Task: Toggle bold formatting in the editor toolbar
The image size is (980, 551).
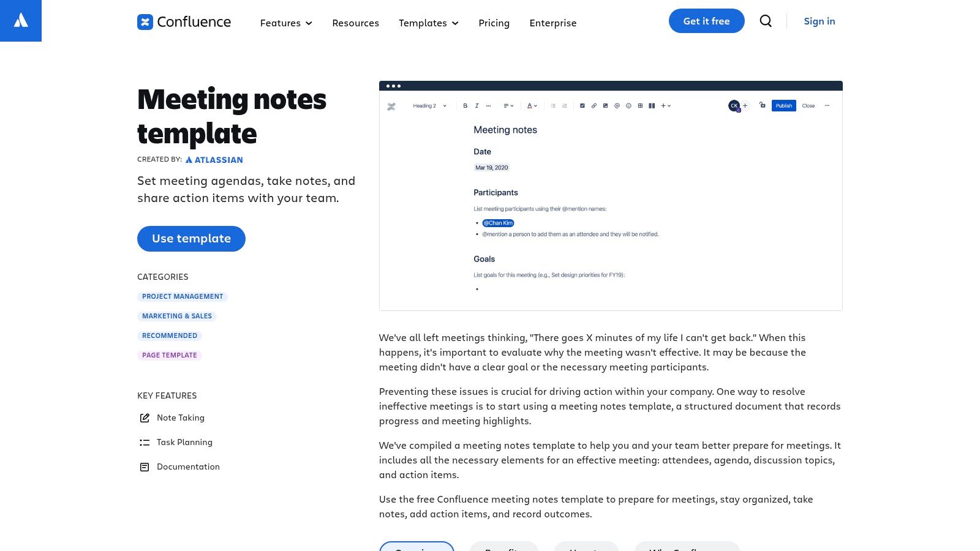Action: [465, 105]
